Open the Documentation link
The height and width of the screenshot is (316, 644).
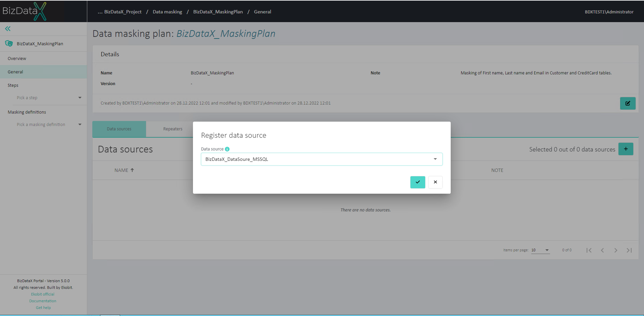(43, 301)
